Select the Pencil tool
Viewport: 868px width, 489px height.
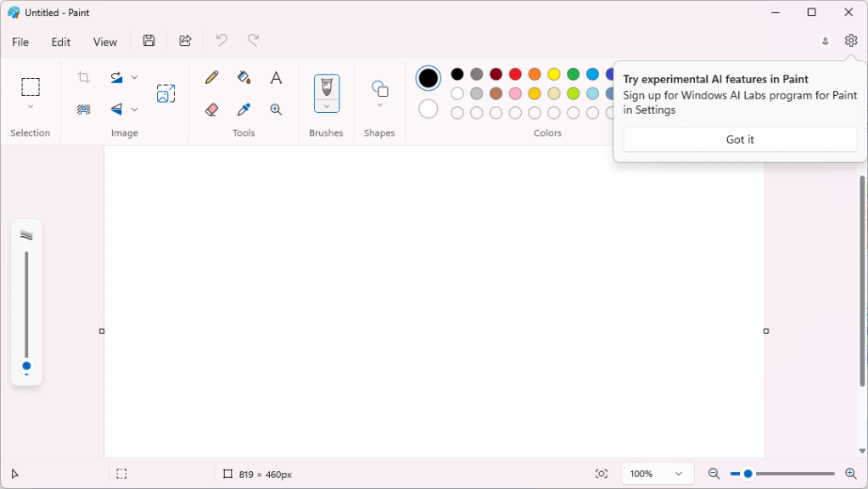click(212, 78)
